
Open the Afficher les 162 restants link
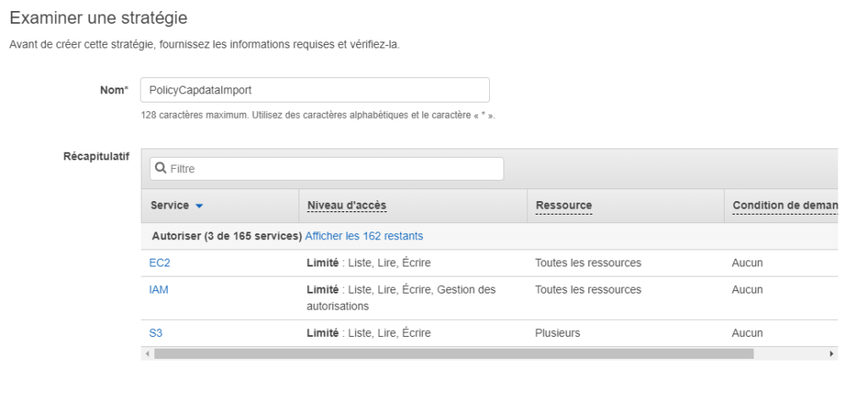coord(364,236)
